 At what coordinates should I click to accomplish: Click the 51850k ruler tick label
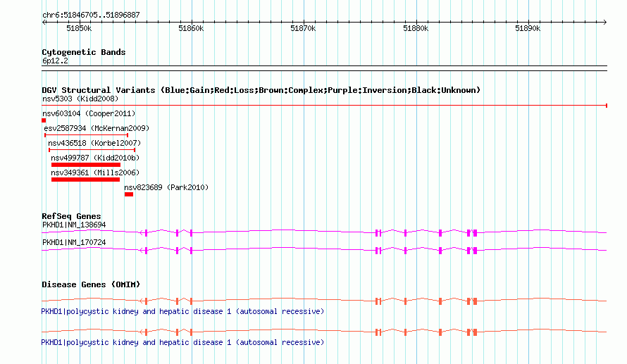[x=79, y=28]
